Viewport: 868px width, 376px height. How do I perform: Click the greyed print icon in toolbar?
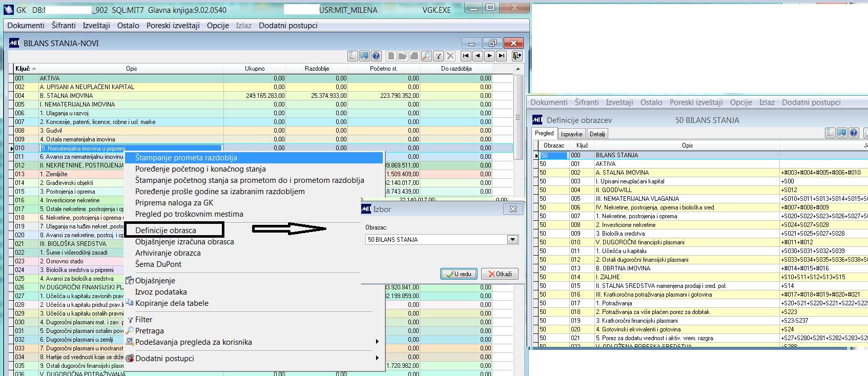point(415,56)
